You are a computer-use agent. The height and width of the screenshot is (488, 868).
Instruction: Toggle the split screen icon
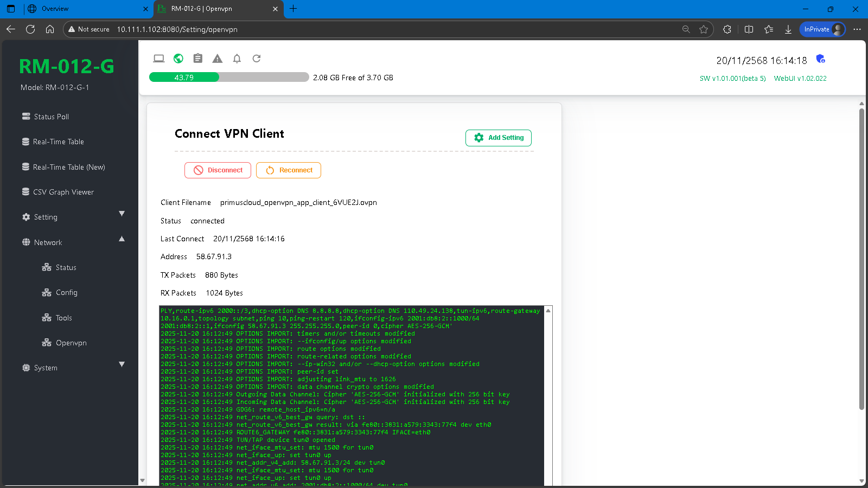(749, 29)
